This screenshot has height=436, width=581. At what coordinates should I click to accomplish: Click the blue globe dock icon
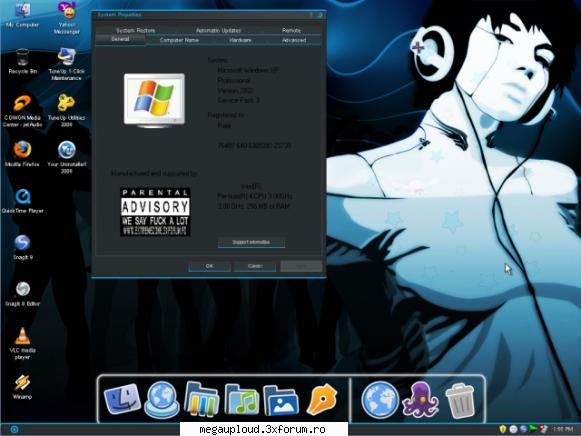click(x=380, y=400)
